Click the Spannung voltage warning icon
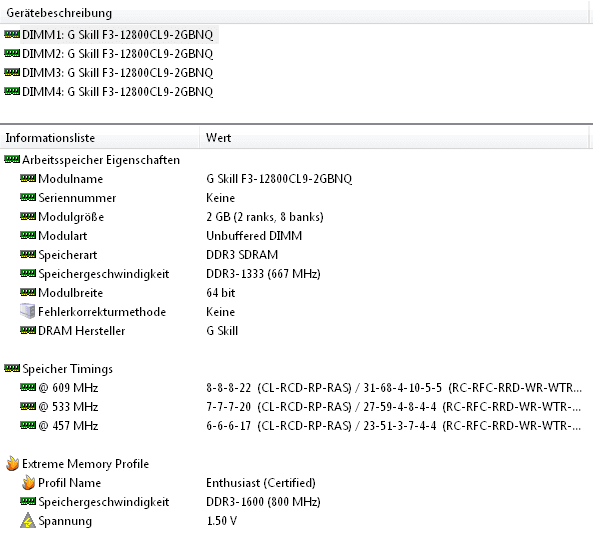The height and width of the screenshot is (552, 593). 28,520
